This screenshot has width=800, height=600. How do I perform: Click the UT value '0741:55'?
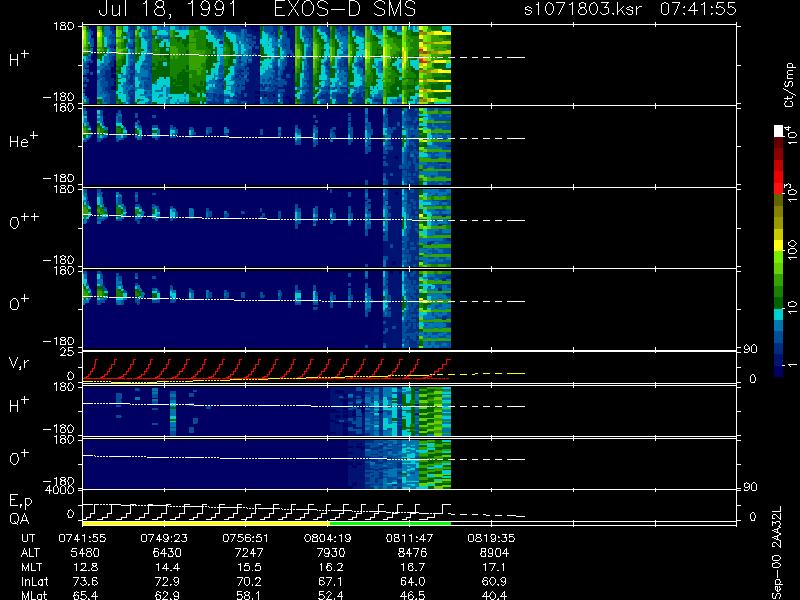tap(82, 538)
